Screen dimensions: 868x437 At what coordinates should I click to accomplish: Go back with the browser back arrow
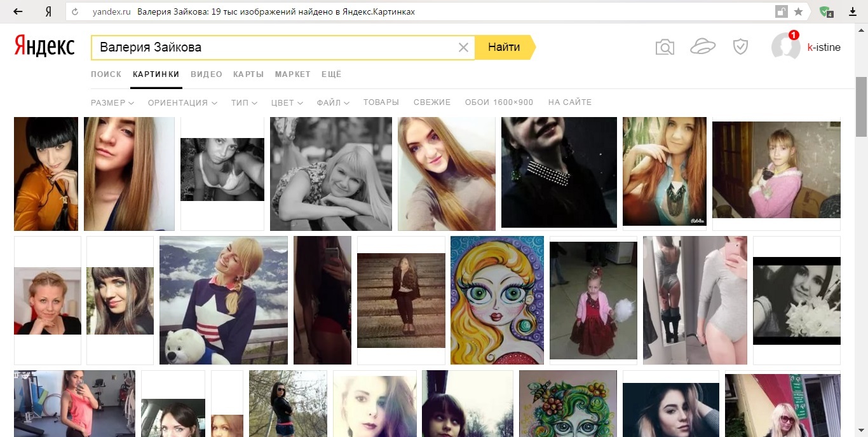point(18,11)
